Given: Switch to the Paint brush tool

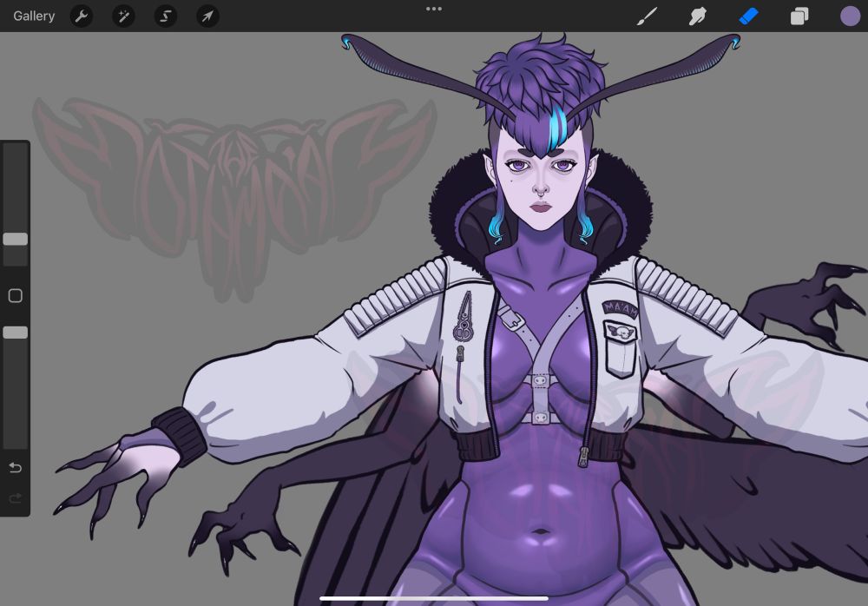Looking at the screenshot, I should pos(647,16).
